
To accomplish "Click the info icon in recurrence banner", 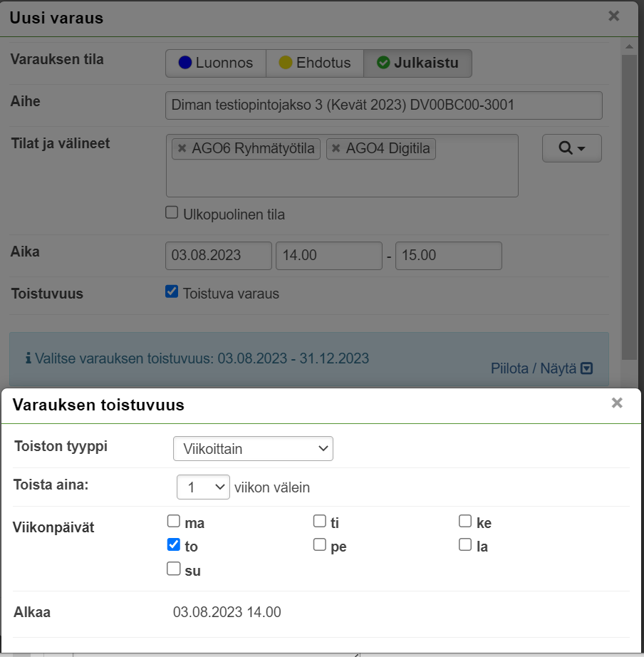I will pos(28,358).
